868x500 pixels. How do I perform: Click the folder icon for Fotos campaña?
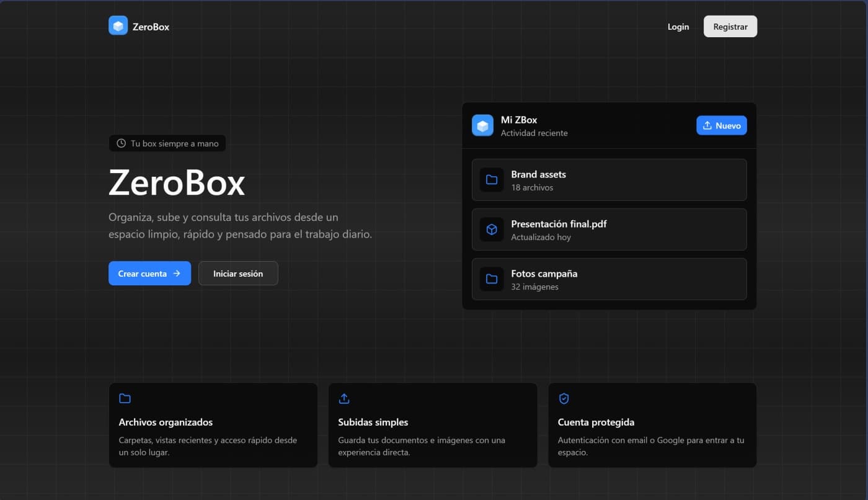(492, 279)
